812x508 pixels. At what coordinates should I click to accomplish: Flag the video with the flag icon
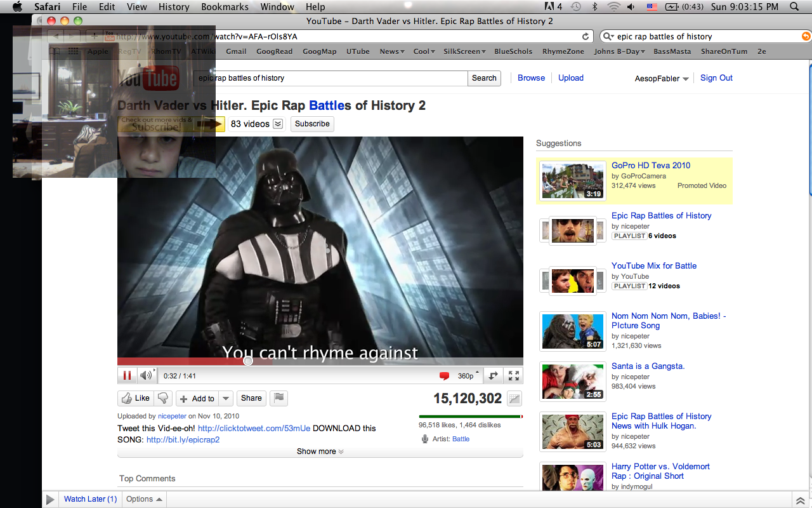pyautogui.click(x=278, y=398)
